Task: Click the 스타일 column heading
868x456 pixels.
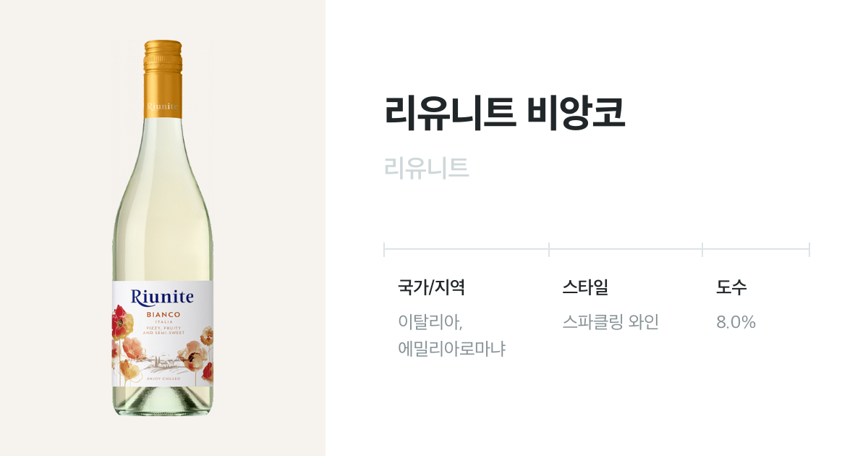Action: (x=585, y=287)
